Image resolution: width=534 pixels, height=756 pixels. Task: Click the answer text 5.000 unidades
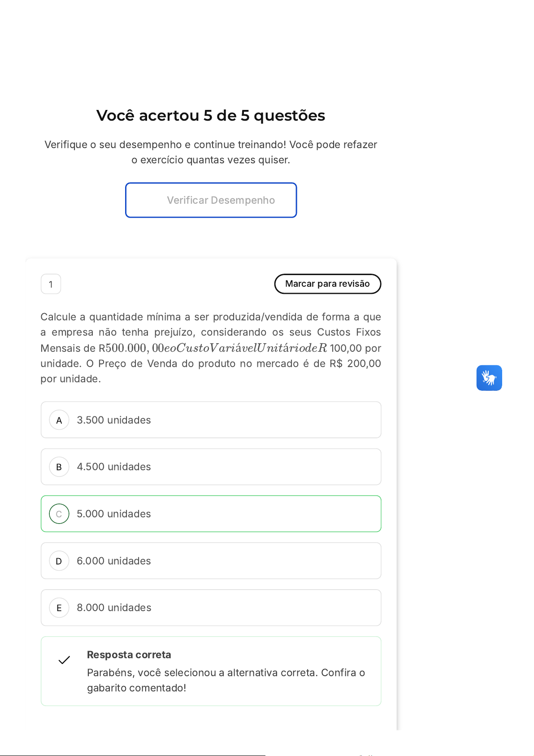114,514
